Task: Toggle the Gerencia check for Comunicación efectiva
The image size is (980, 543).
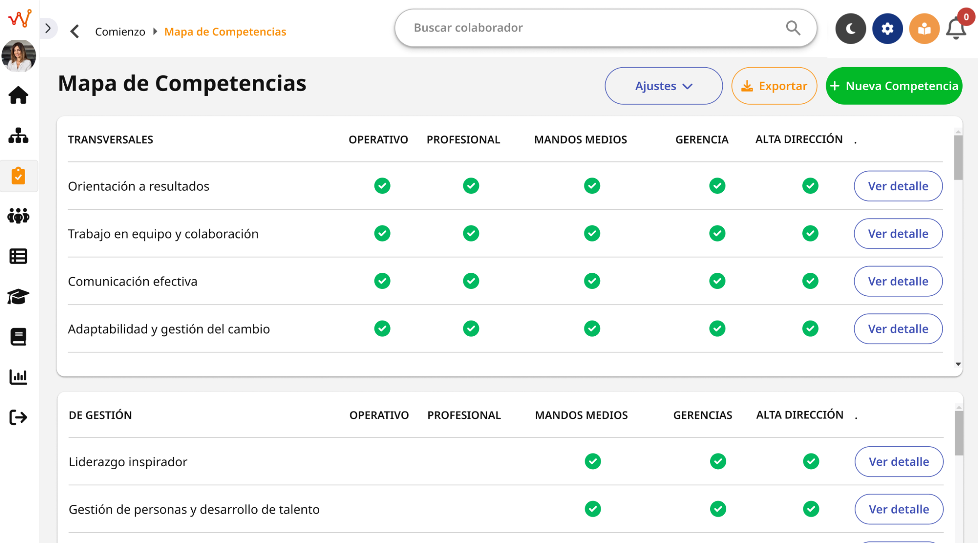Action: 717,281
